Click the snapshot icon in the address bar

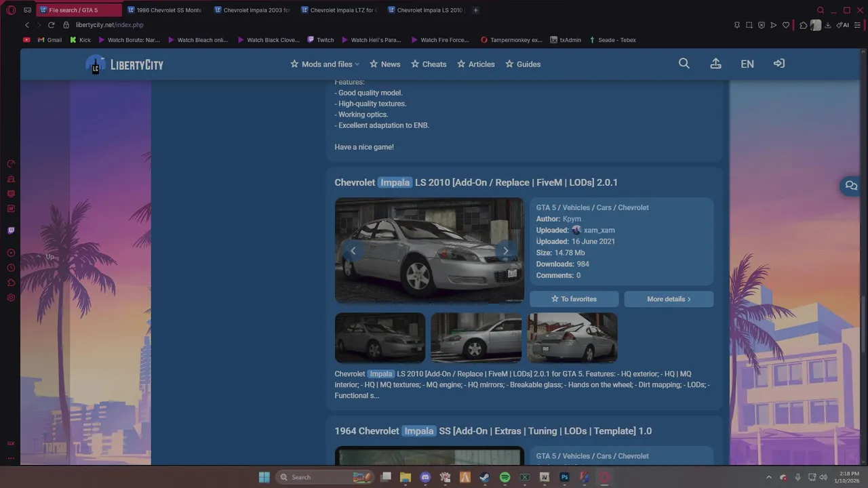tap(749, 25)
